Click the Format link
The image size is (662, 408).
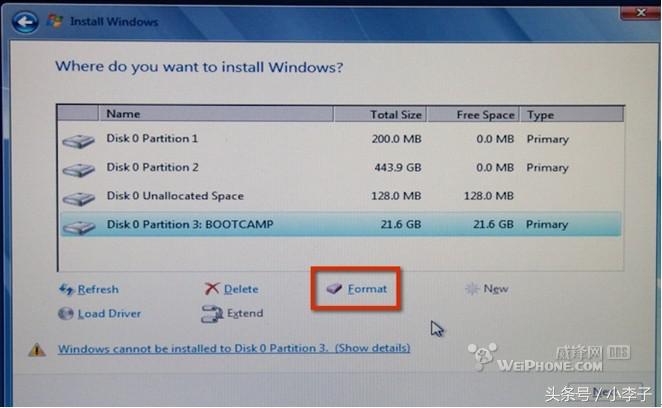(x=367, y=289)
